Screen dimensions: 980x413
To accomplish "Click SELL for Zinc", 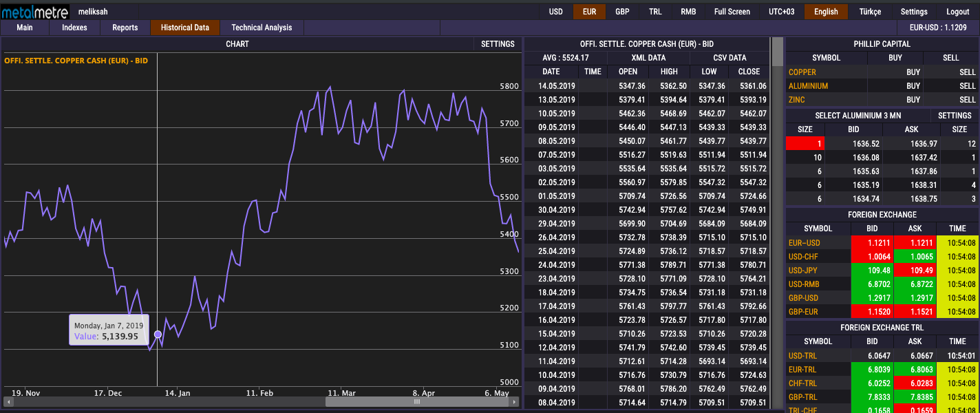I will click(968, 100).
